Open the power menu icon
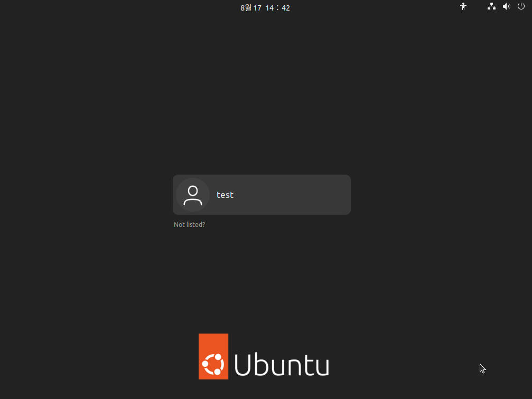532x399 pixels. tap(521, 6)
